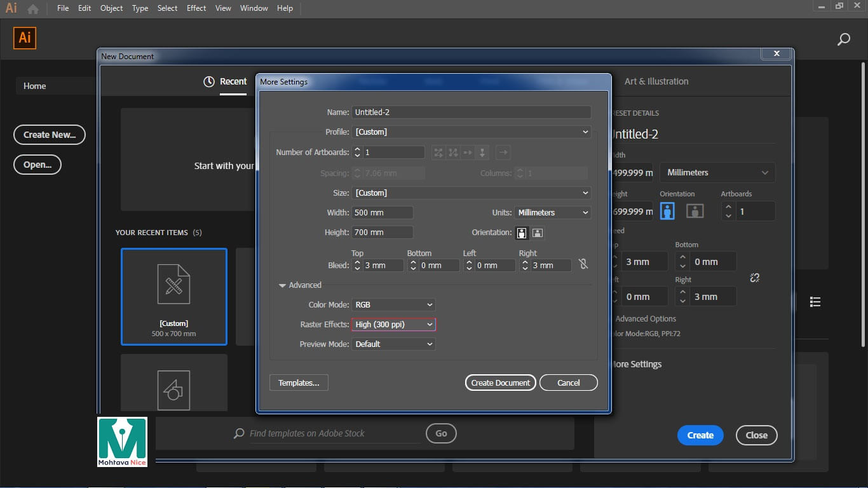Collapse the Advanced section
Viewport: 868px width, 488px height.
(x=282, y=285)
